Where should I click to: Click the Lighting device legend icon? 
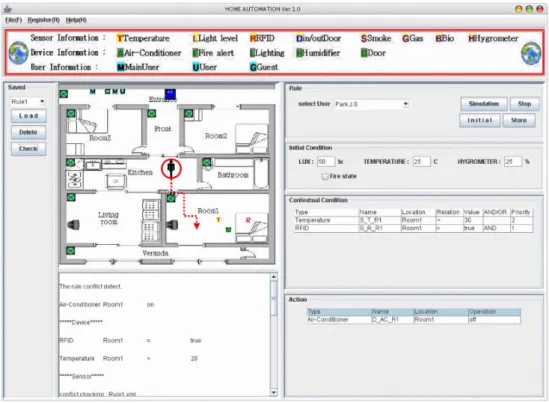[253, 53]
